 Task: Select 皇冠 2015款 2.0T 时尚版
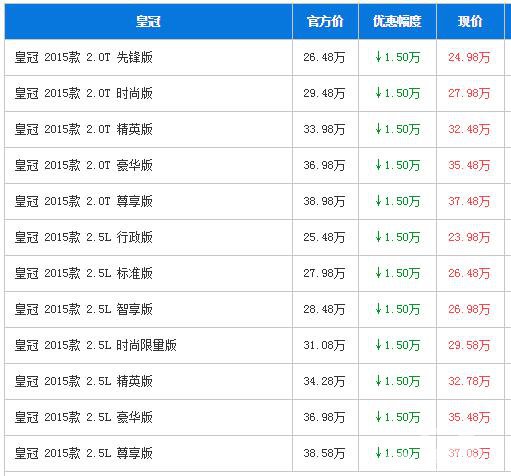pyautogui.click(x=83, y=93)
